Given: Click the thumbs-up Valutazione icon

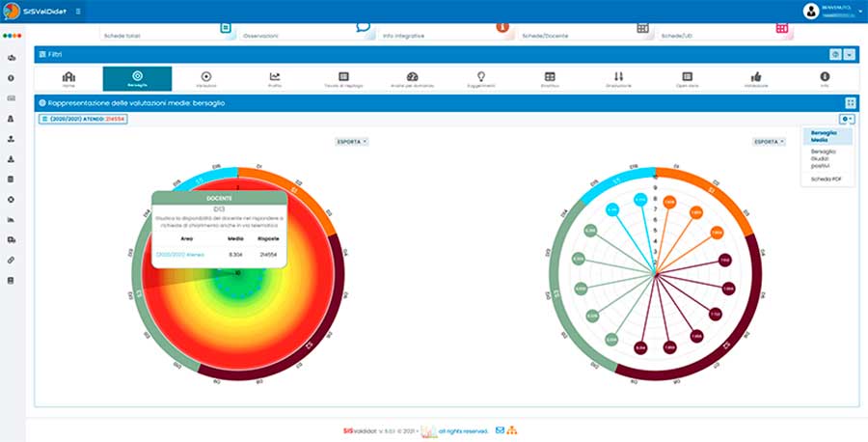Looking at the screenshot, I should coord(756,78).
